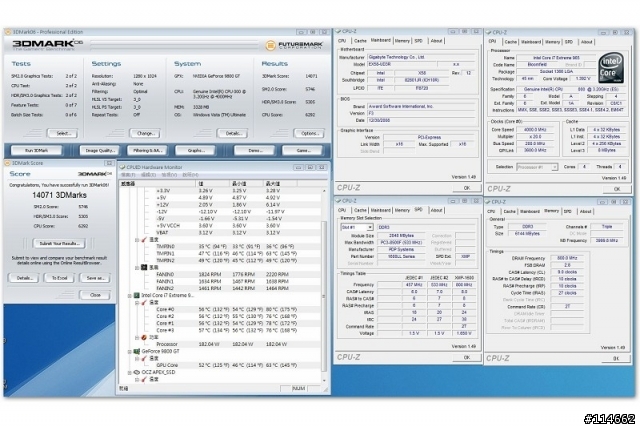The image size is (640, 427).
Task: Open Image Quality settings
Action: pyautogui.click(x=100, y=151)
